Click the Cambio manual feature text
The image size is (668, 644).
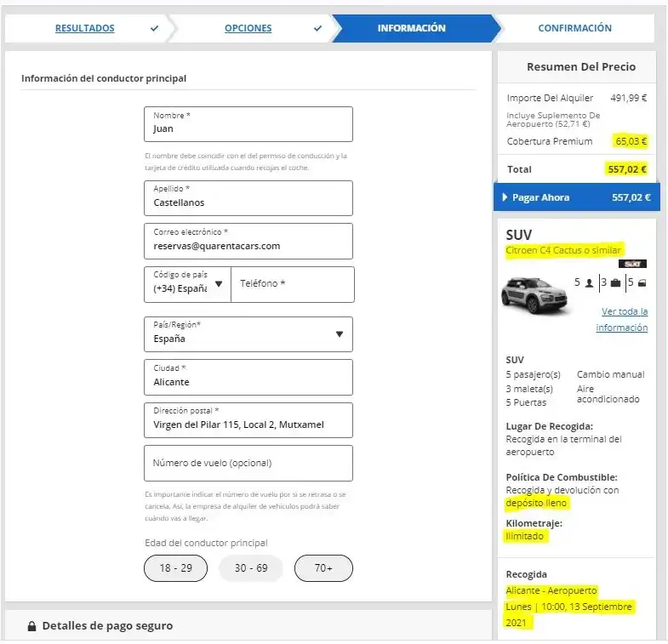610,375
